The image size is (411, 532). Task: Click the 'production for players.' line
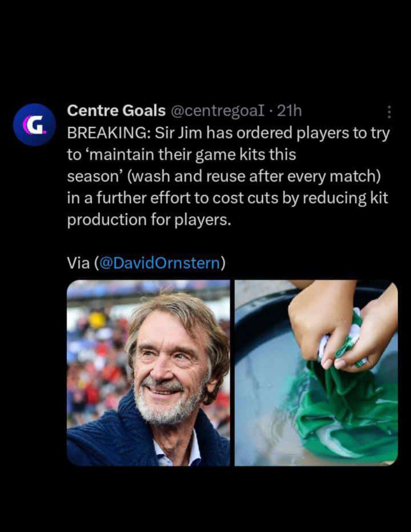149,219
